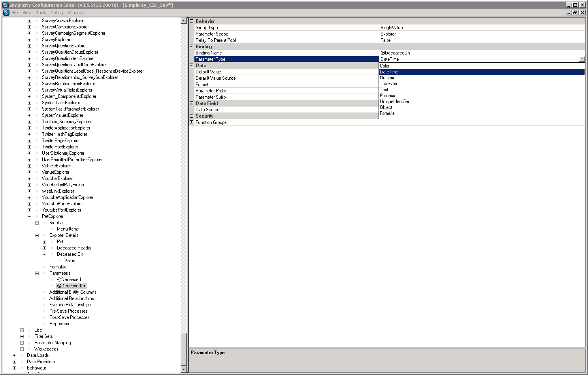Collapse the Data property section
This screenshot has width=588, height=375.
coord(192,66)
